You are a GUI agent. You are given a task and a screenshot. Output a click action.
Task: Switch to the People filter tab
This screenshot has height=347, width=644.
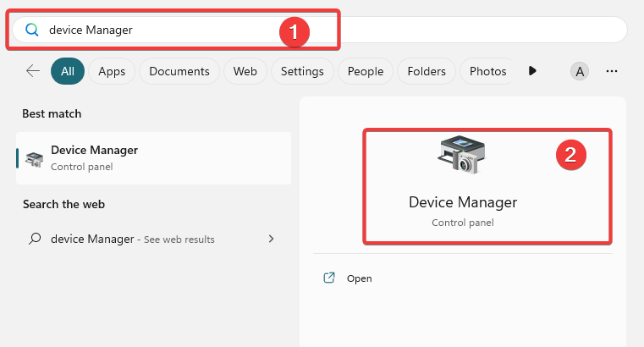pos(366,71)
